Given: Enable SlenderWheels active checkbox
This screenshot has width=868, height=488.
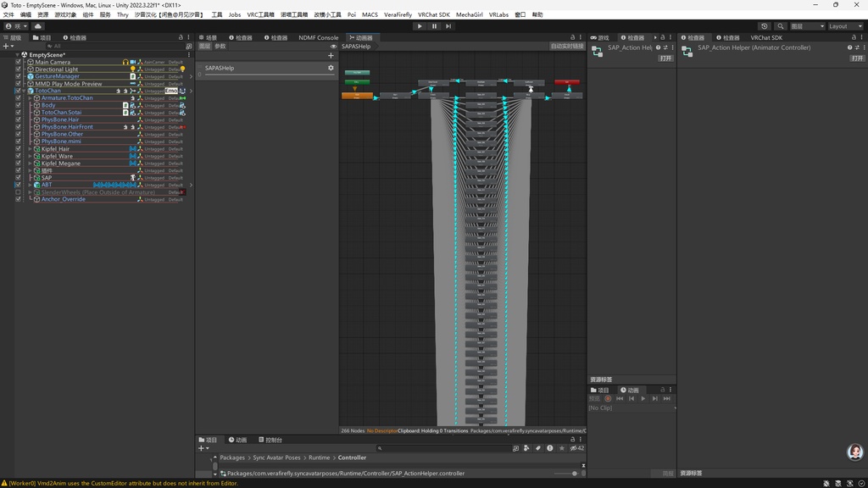Looking at the screenshot, I should click(x=19, y=192).
